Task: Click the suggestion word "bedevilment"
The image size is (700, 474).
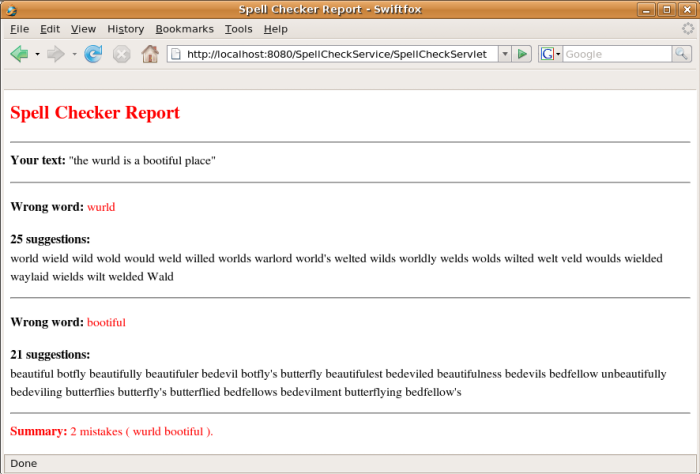Action: pyautogui.click(x=311, y=392)
